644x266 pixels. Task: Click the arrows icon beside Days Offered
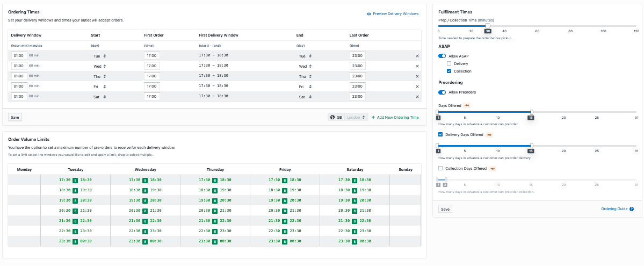click(x=467, y=105)
